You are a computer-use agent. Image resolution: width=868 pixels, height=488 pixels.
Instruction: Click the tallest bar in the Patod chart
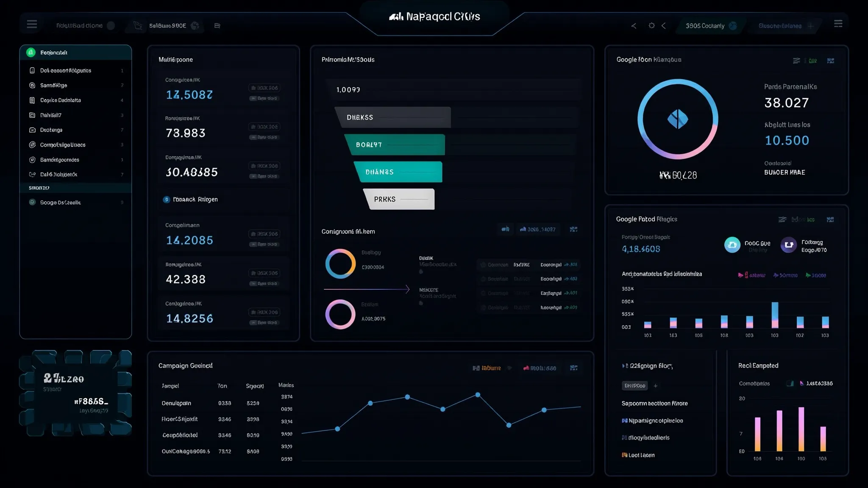775,315
